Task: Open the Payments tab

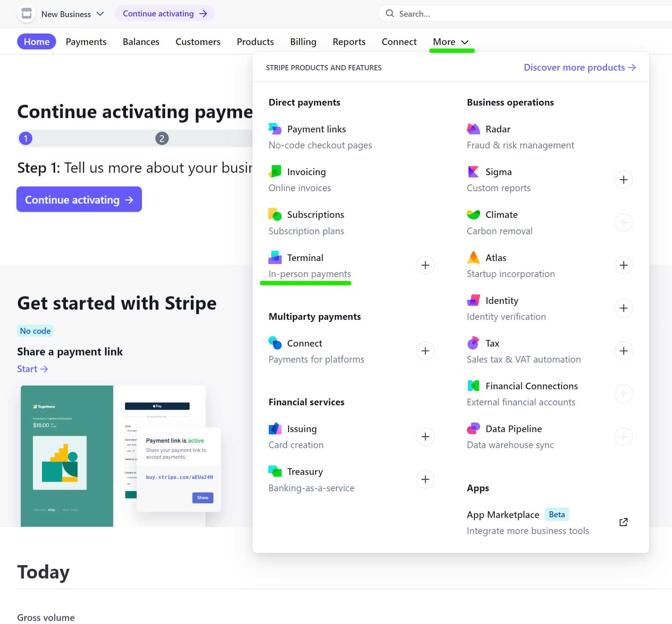Action: click(86, 42)
